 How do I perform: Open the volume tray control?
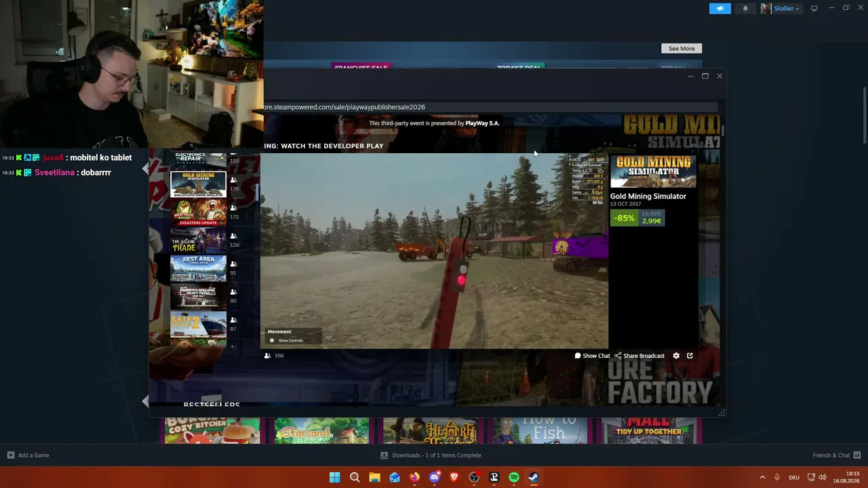tap(823, 478)
